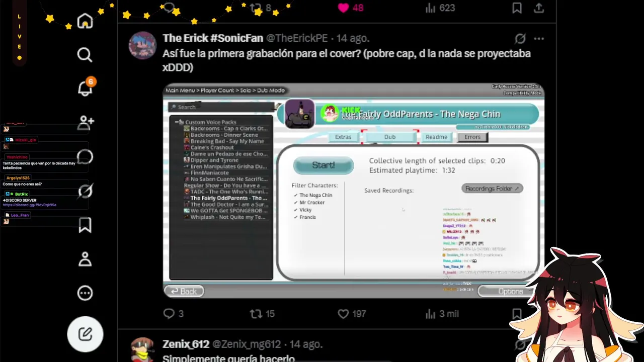644x362 pixels.
Task: Uncheck Francis character filter
Action: (x=304, y=217)
